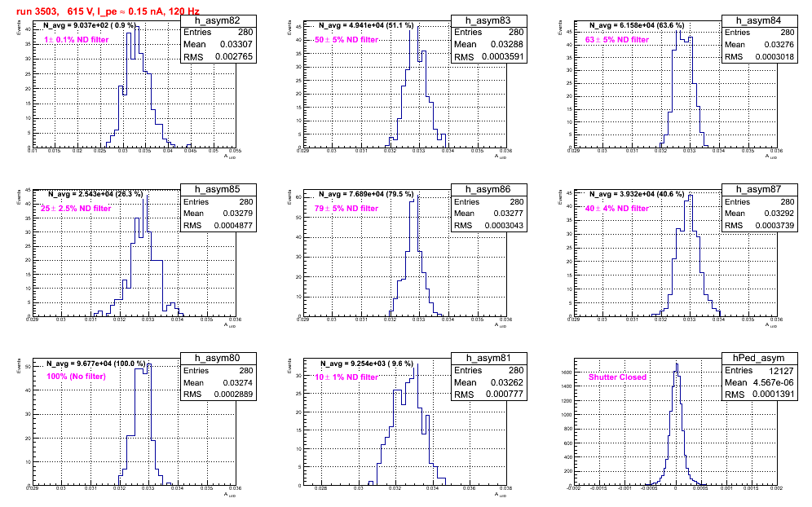Select the h_asym85 stats box title
The width and height of the screenshot is (812, 507).
[218, 190]
